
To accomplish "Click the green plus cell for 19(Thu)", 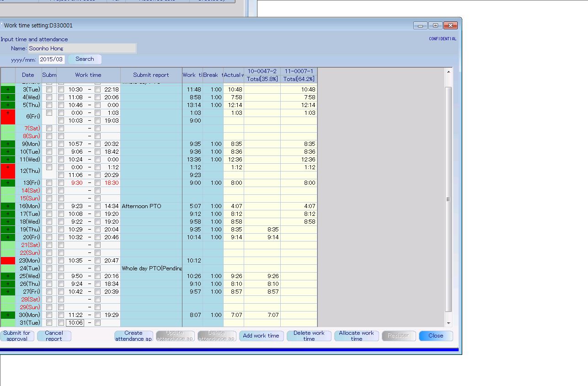I will tap(8, 229).
